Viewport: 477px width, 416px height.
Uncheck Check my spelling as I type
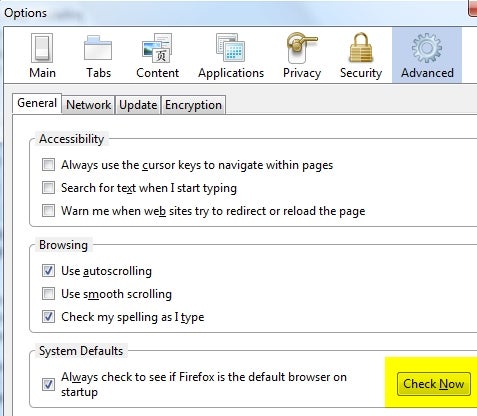48,317
